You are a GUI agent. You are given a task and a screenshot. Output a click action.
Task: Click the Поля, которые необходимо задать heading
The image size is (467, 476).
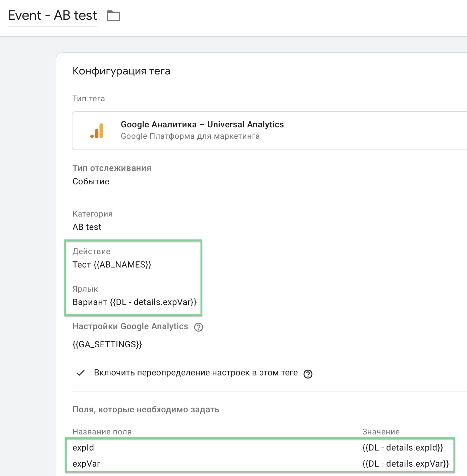pos(146,410)
